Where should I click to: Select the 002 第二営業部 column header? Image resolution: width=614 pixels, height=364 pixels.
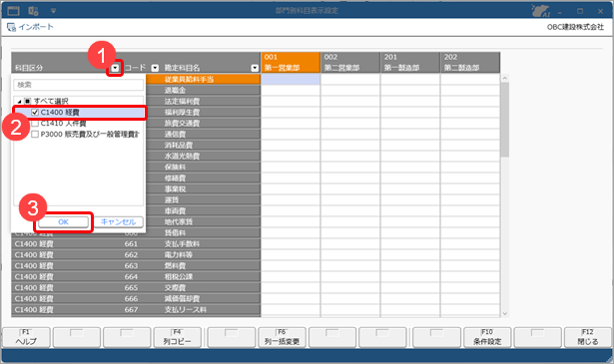point(350,63)
